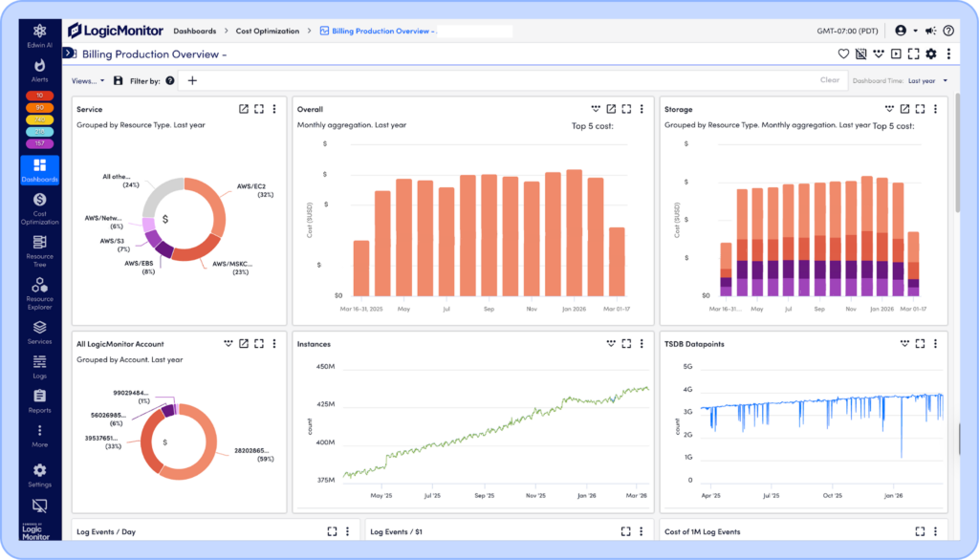Viewport: 979px width, 560px height.
Task: Add a filter with the plus button
Action: 192,81
